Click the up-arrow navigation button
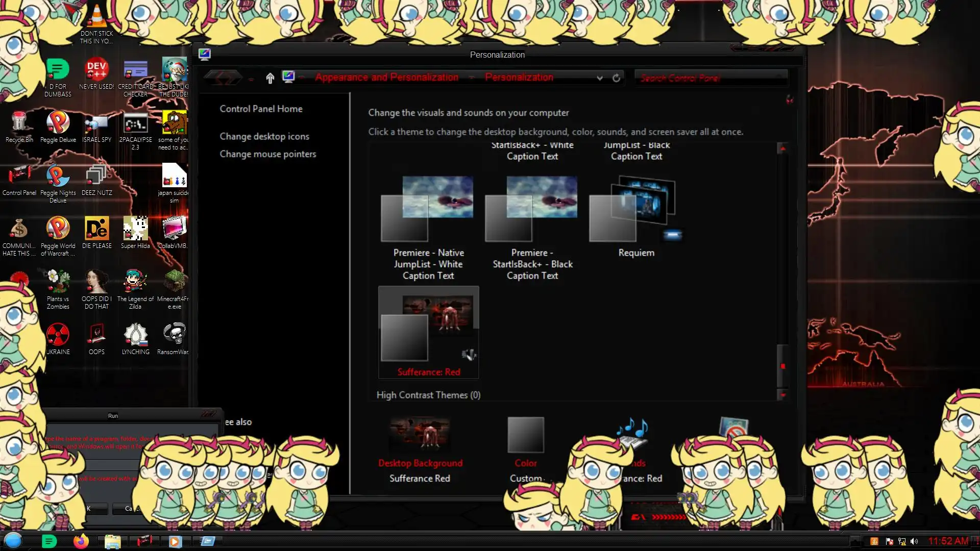This screenshot has width=980, height=551. (270, 78)
